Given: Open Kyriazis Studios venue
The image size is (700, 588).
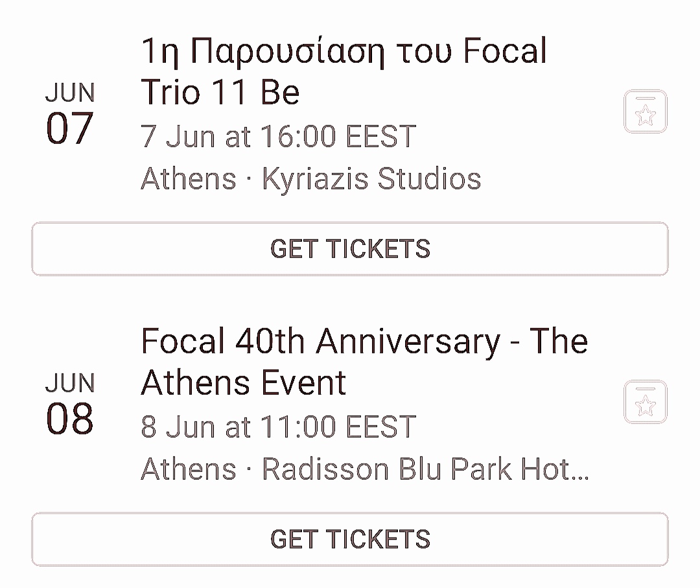Looking at the screenshot, I should coord(371,179).
